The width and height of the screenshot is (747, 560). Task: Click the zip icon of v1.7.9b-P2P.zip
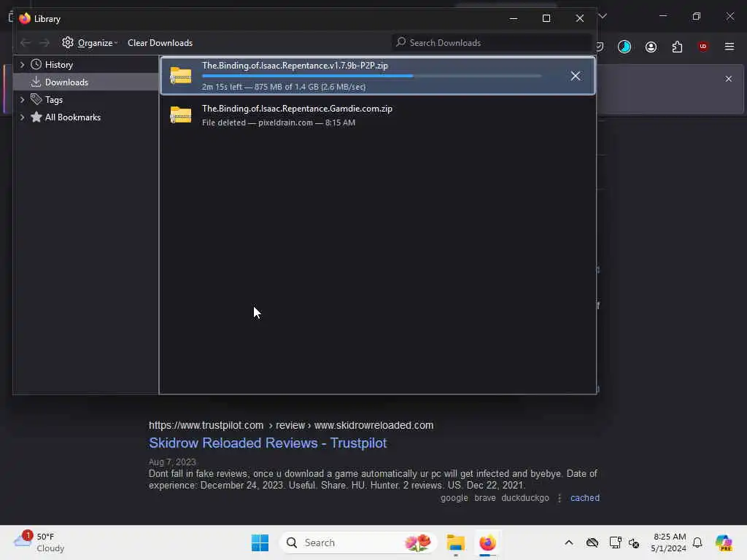coord(181,76)
